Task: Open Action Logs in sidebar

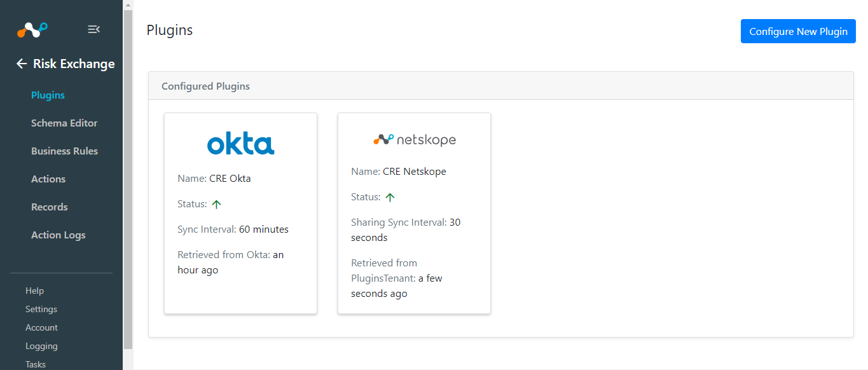Action: coord(58,235)
